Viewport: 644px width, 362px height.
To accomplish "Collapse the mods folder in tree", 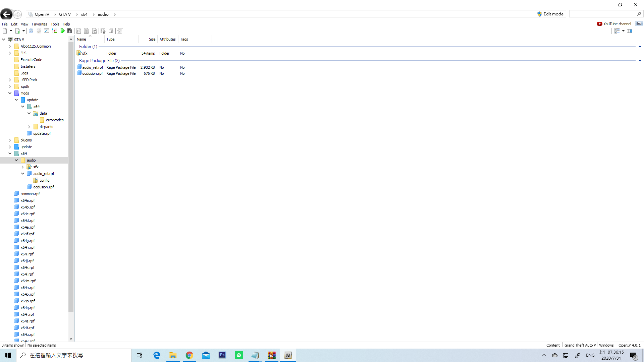I will [10, 93].
